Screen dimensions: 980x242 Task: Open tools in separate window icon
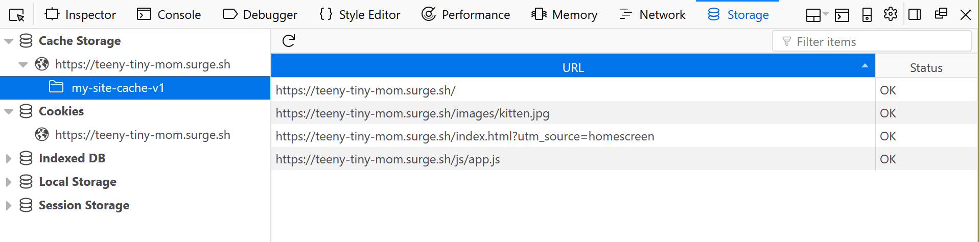pyautogui.click(x=941, y=14)
